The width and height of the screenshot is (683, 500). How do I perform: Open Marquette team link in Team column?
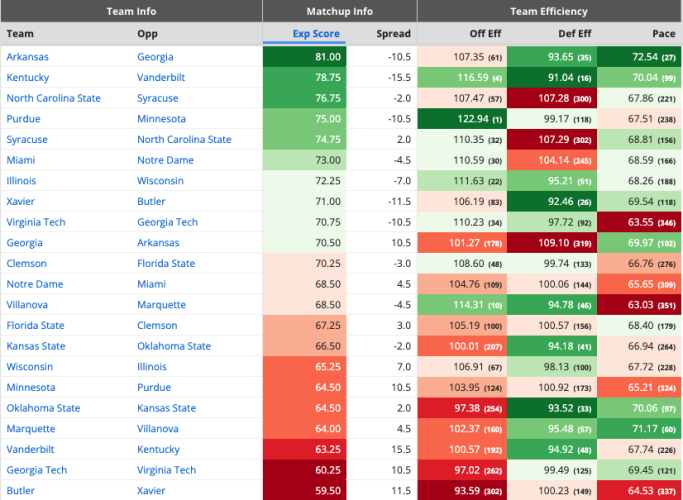tap(31, 429)
